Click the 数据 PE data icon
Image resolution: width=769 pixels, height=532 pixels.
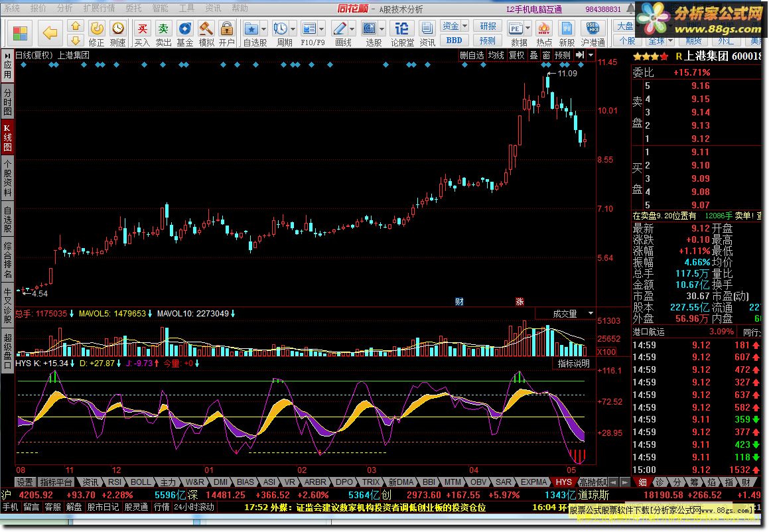(x=516, y=29)
